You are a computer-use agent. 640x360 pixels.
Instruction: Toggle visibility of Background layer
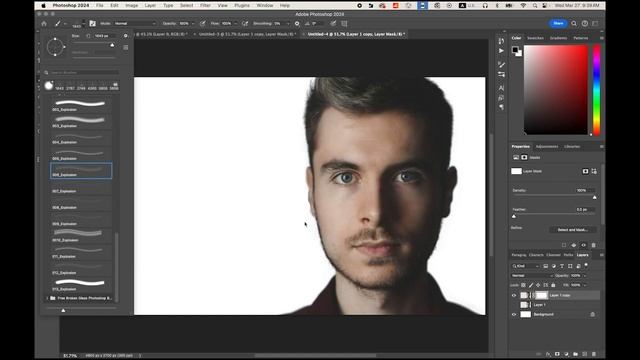[514, 315]
